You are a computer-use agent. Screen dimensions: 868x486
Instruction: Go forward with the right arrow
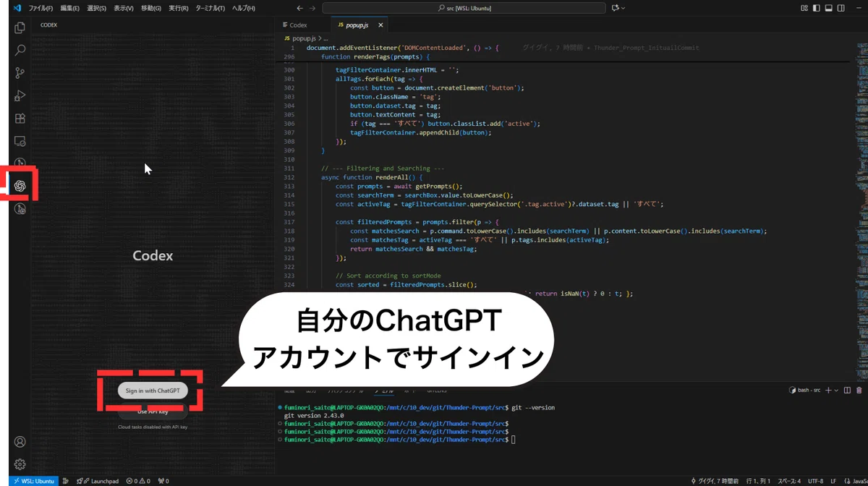[x=312, y=8]
